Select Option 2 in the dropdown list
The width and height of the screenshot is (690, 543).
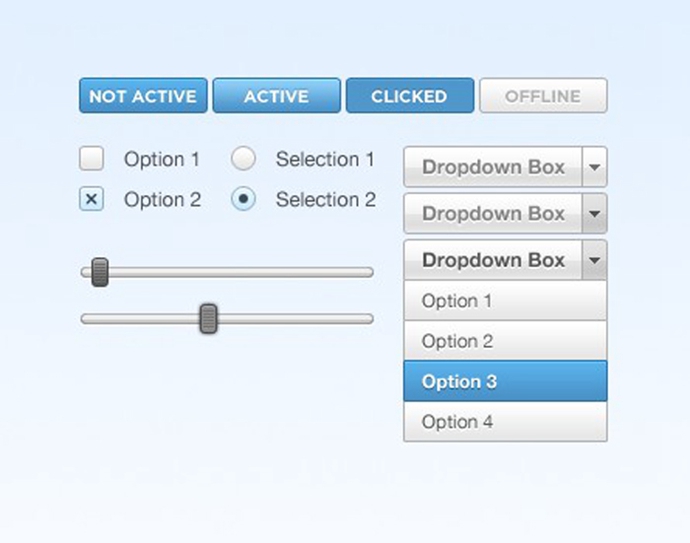point(505,341)
